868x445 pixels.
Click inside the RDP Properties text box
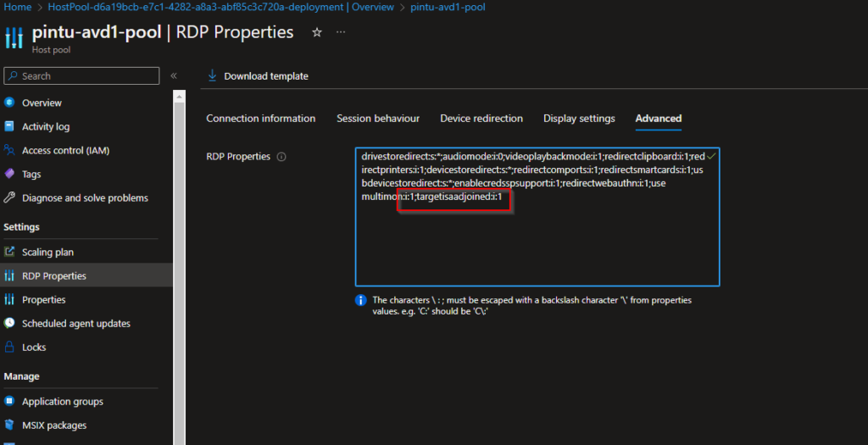(537, 217)
